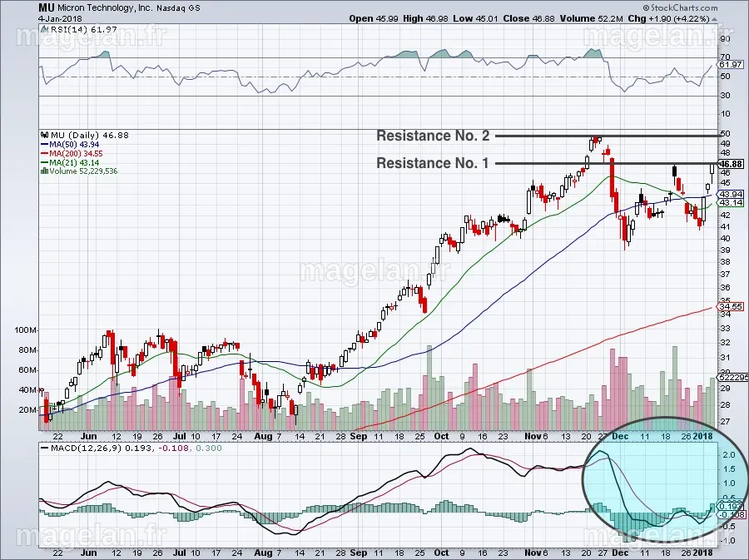Click the up arrow icon after Chg
The image size is (749, 560).
click(715, 19)
